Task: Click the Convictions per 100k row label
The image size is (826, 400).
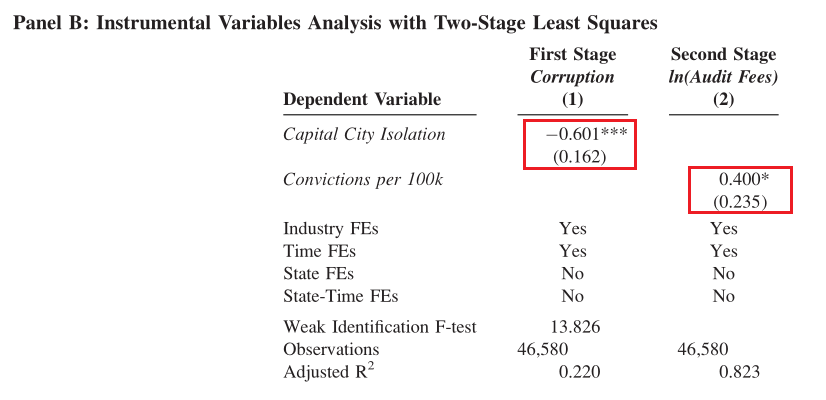Action: coord(363,180)
